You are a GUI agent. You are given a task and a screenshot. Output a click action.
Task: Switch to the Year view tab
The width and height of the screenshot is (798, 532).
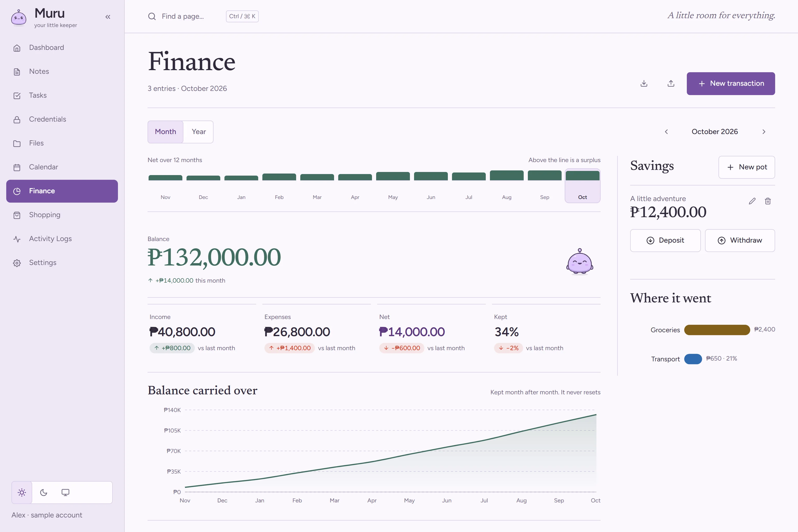199,132
